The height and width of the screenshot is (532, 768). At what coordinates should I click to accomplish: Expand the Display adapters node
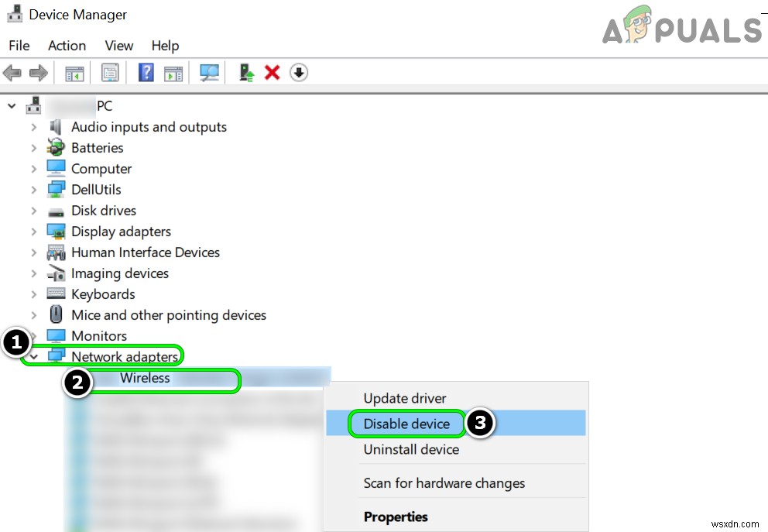pyautogui.click(x=33, y=232)
